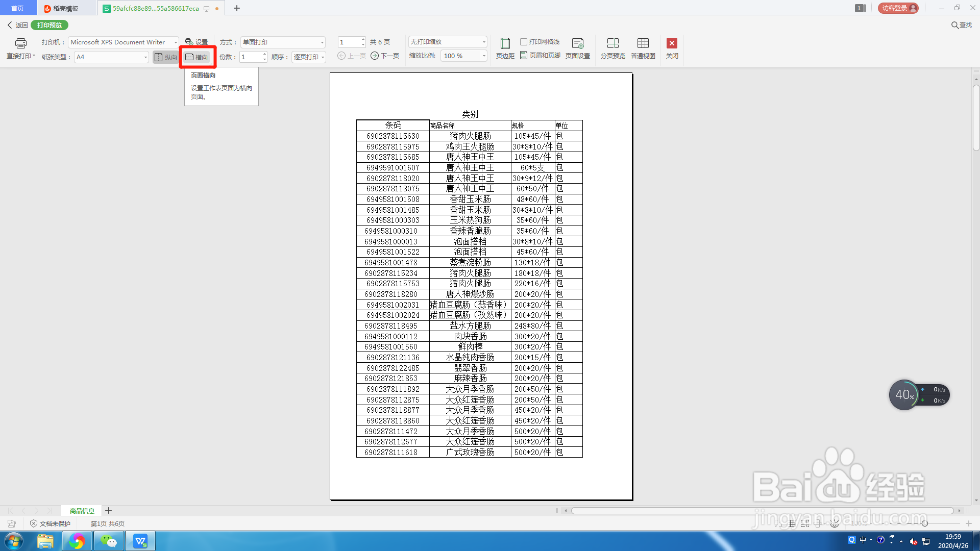Close print preview with red X
Image resolution: width=980 pixels, height=551 pixels.
click(x=672, y=43)
